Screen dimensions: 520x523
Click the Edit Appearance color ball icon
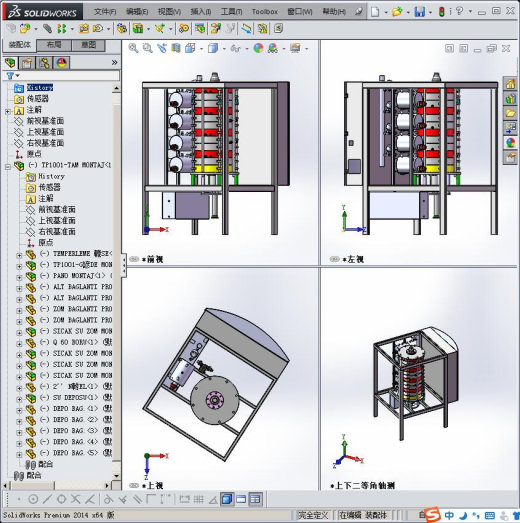click(258, 48)
